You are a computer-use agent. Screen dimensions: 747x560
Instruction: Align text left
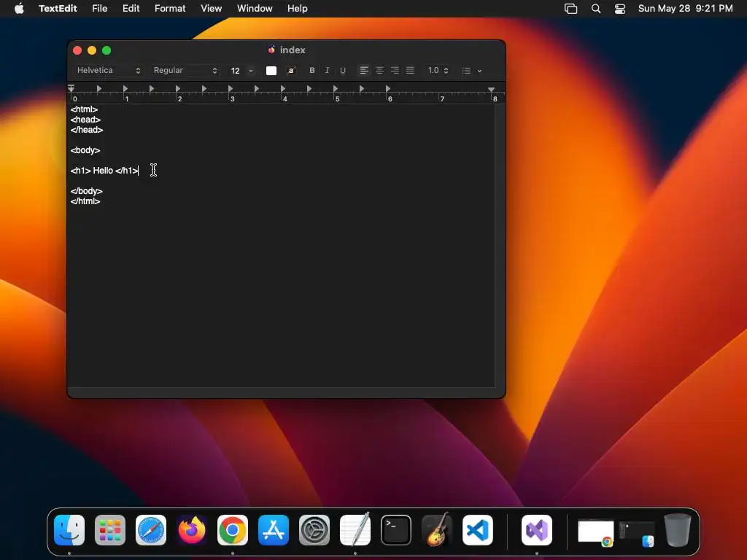(364, 71)
